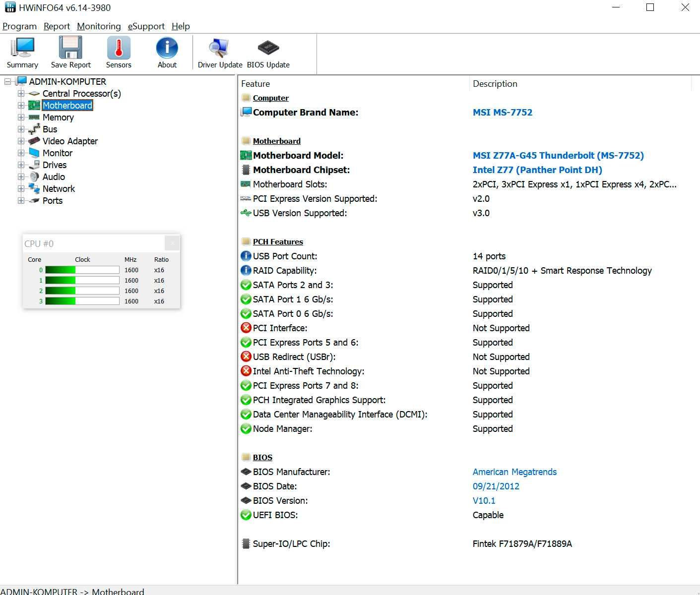700x595 pixels.
Task: Select Fintek F71879A/F71889A value
Action: pos(522,543)
